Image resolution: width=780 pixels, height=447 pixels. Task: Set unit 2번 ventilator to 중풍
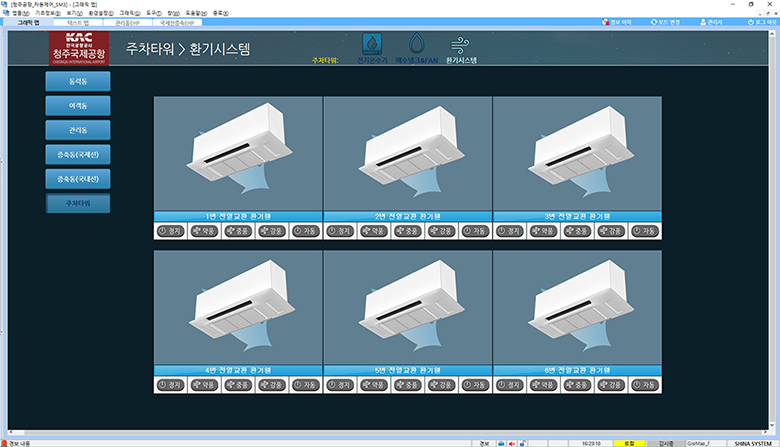coord(408,231)
